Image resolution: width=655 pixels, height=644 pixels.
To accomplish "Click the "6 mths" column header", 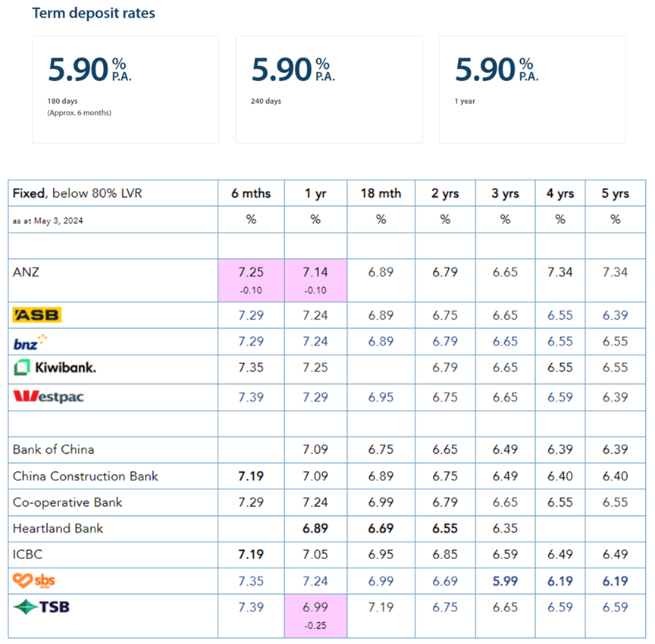I will [x=251, y=193].
